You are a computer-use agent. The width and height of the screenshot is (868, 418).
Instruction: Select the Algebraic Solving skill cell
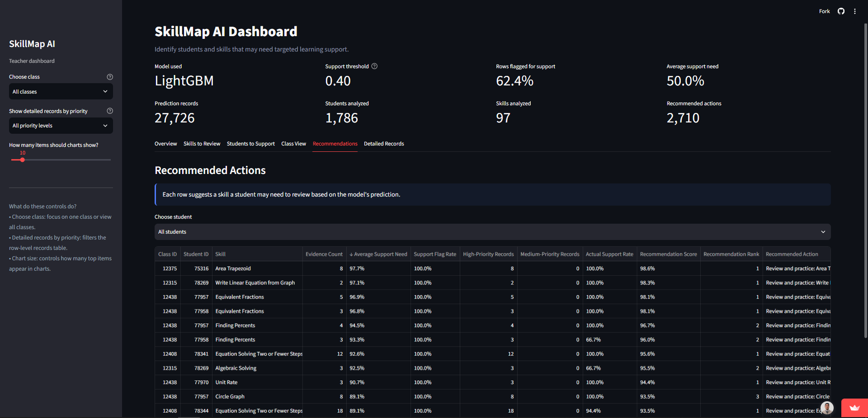(x=257, y=368)
